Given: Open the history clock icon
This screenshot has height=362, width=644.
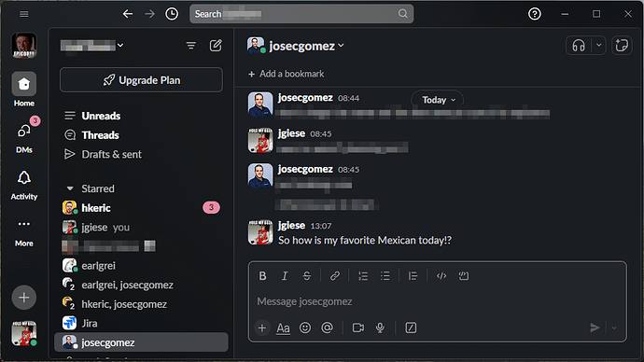Looking at the screenshot, I should 172,14.
